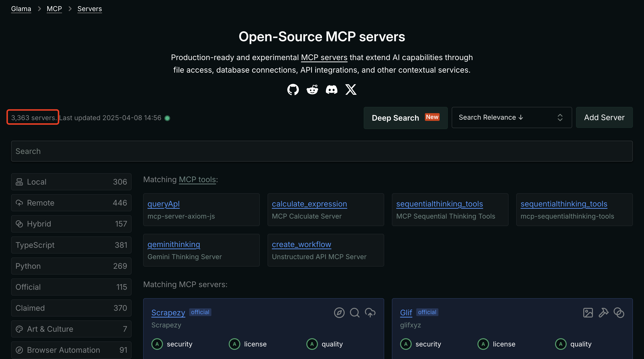The height and width of the screenshot is (359, 644).
Task: Open the calculate_expression tool link
Action: point(309,204)
